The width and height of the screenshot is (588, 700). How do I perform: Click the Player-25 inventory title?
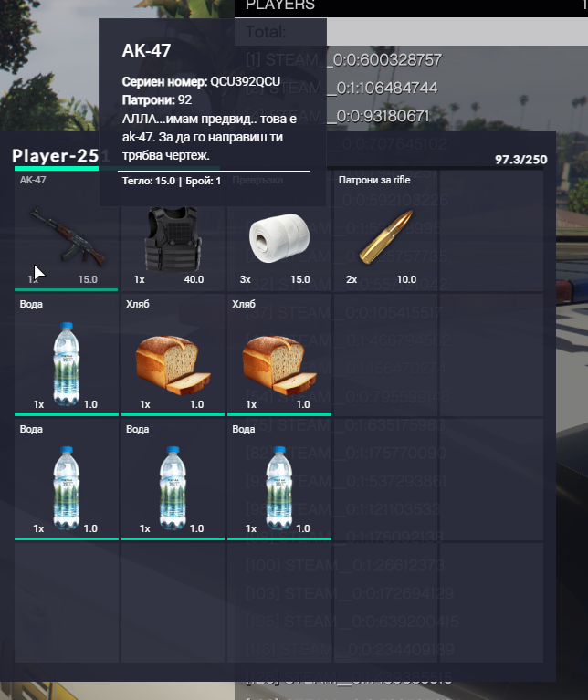(56, 156)
